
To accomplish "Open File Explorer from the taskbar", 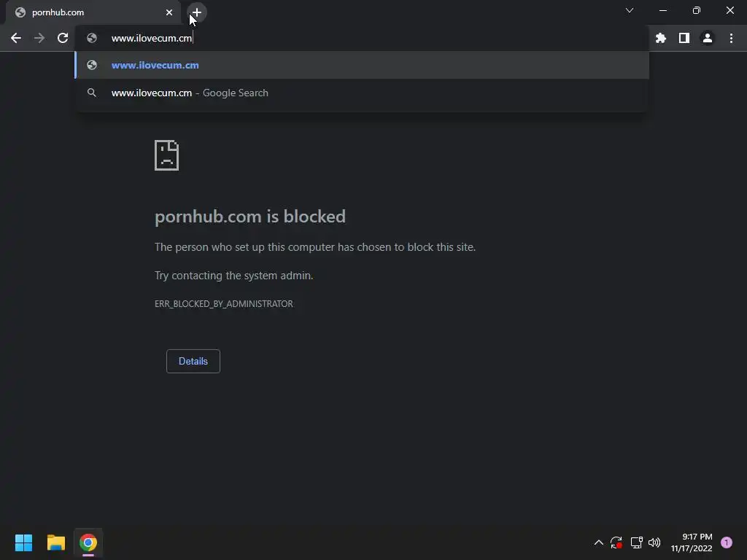I will (x=55, y=542).
